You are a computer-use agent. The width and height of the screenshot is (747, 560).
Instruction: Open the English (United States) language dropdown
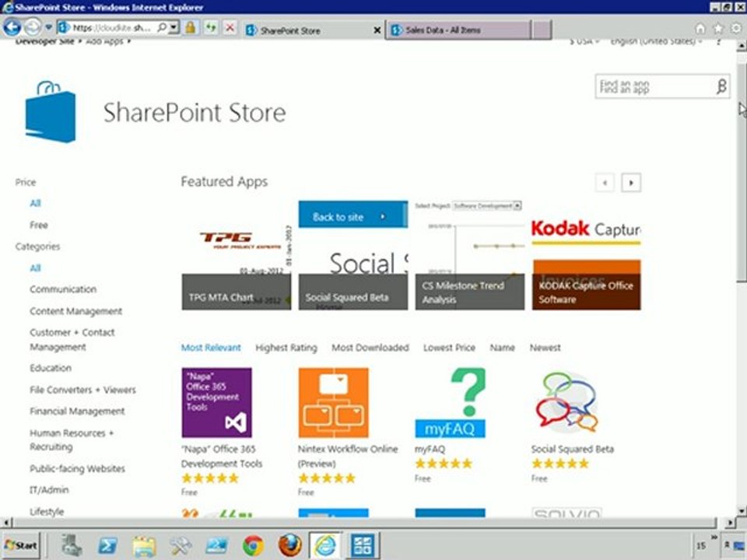[x=657, y=42]
